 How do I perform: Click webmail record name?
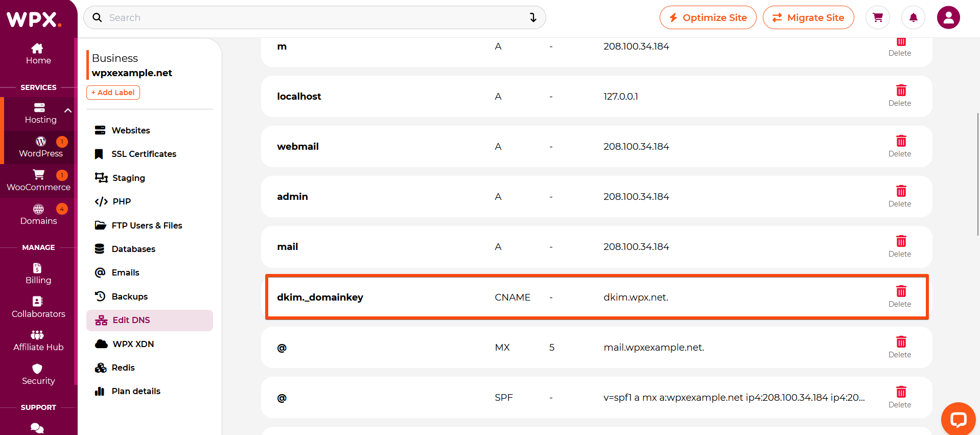298,146
